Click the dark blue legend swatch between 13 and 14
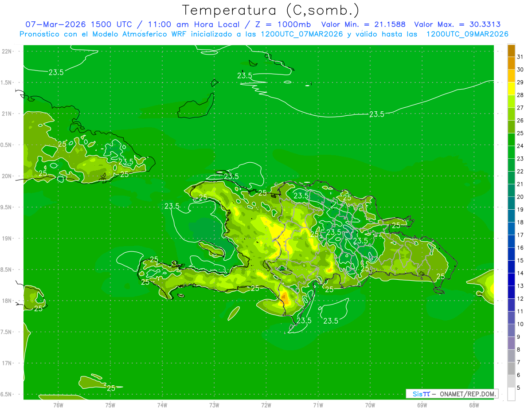 [x=511, y=280]
